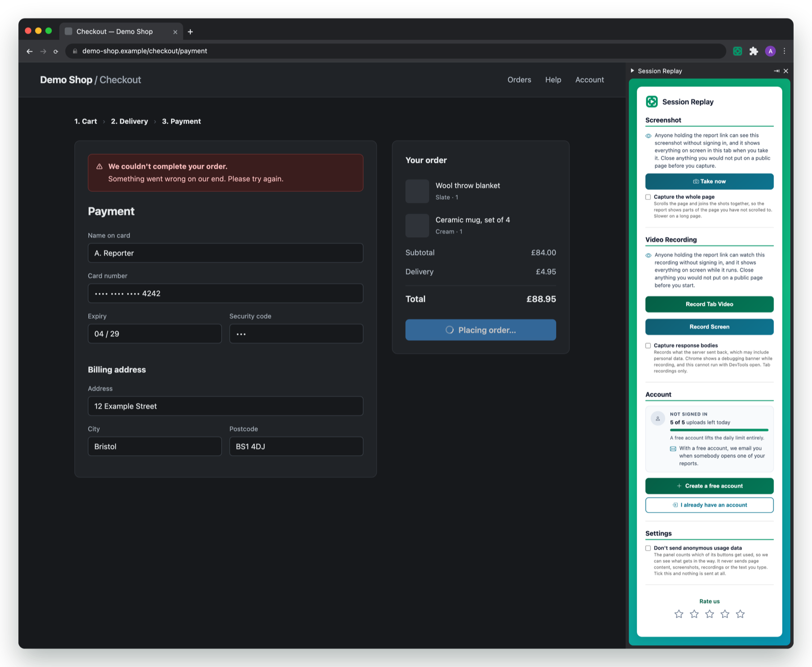Viewport: 812px width, 667px height.
Task: Open the Account nav link
Action: (x=590, y=80)
